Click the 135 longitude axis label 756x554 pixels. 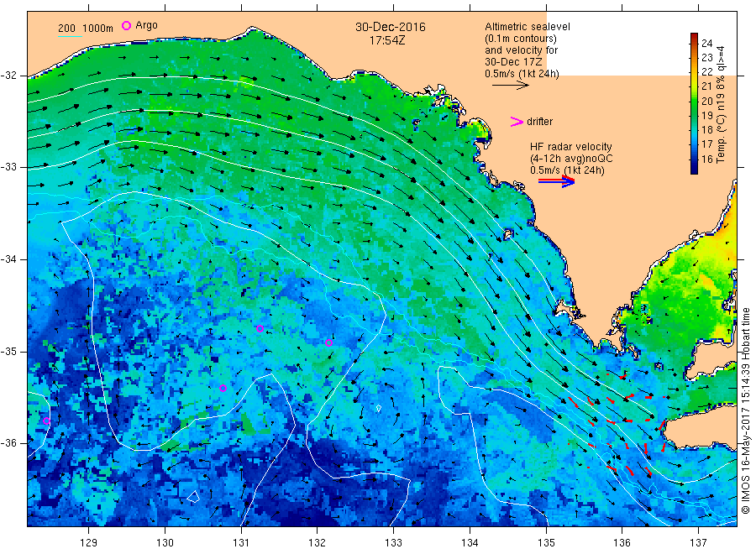[x=546, y=543]
